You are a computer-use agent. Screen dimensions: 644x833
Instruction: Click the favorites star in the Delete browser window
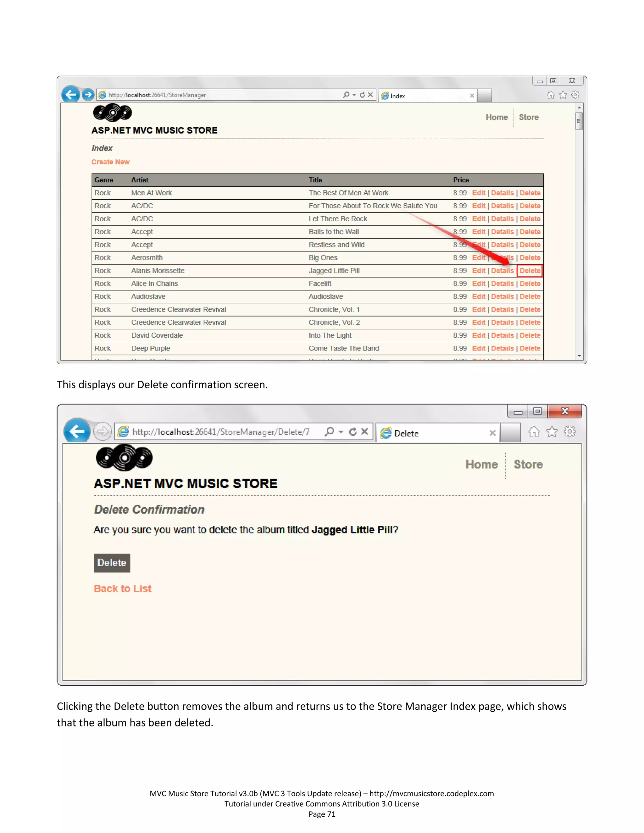(552, 432)
